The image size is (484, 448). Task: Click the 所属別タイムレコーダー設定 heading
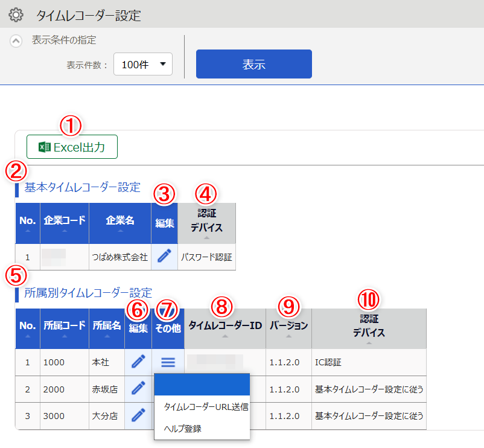click(x=88, y=293)
